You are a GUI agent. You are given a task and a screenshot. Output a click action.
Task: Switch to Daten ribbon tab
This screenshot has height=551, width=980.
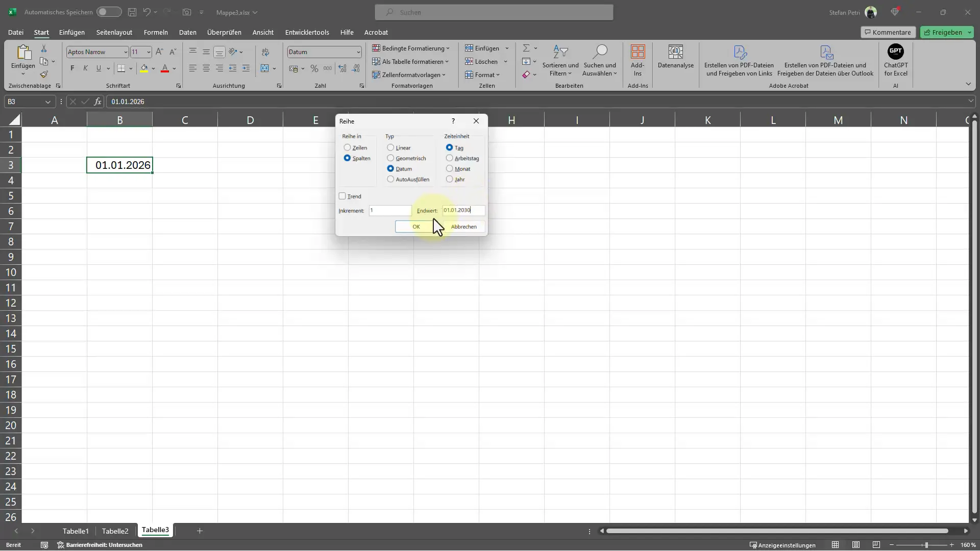coord(187,32)
